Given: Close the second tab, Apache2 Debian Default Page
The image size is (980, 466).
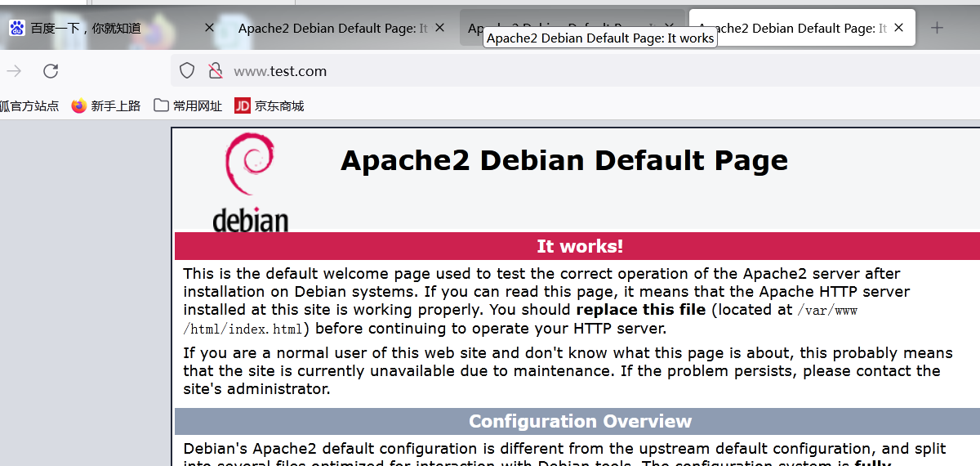Looking at the screenshot, I should pyautogui.click(x=440, y=28).
